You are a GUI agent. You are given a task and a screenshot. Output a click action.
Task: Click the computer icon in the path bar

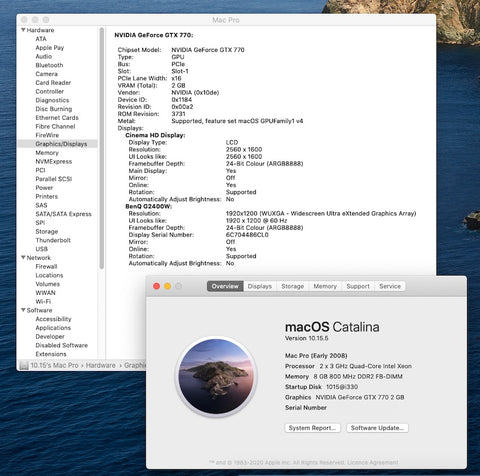(x=24, y=365)
